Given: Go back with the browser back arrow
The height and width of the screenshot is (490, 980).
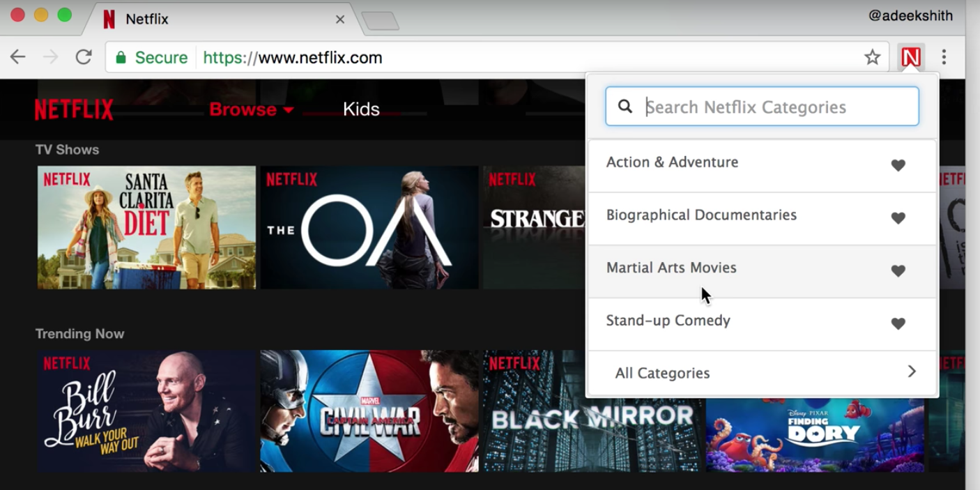Looking at the screenshot, I should 17,57.
